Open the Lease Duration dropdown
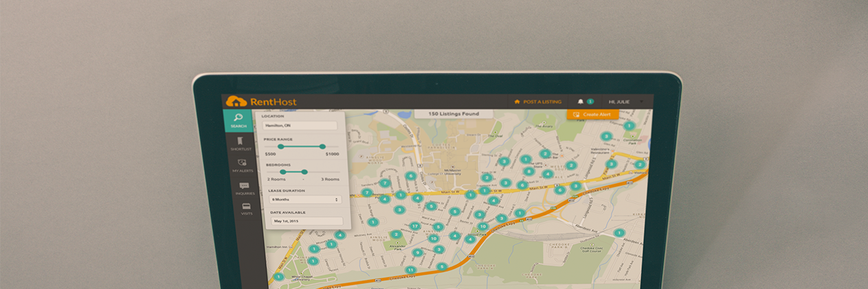Screen dimensions: 868x289 click(x=305, y=199)
